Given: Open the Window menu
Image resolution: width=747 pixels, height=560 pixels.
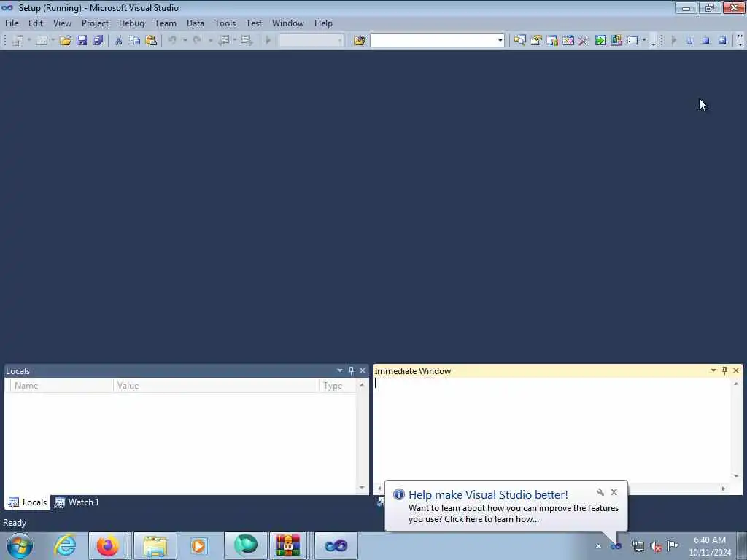Looking at the screenshot, I should tap(287, 23).
